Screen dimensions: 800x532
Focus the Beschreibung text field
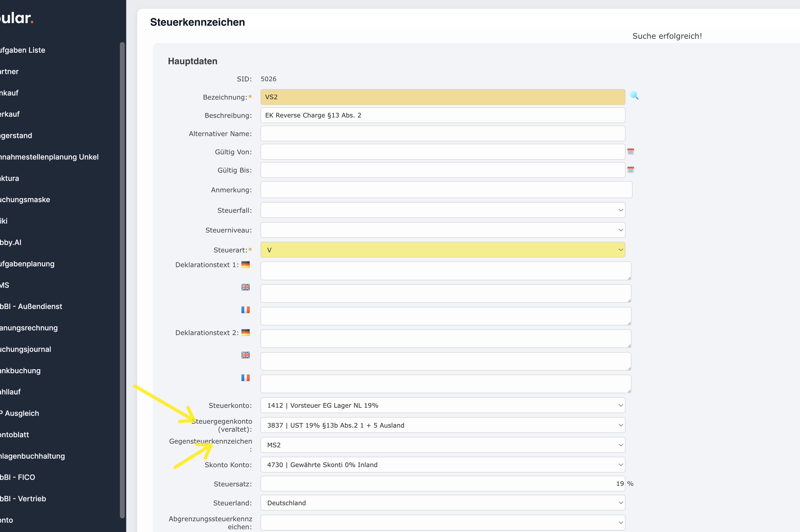pyautogui.click(x=442, y=115)
